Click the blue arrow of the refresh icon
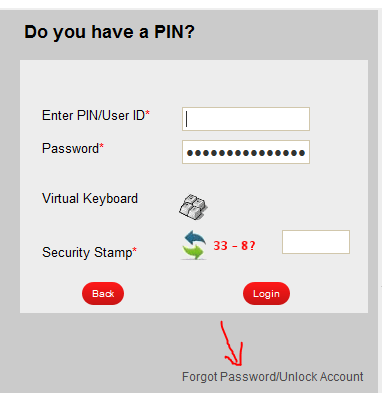Viewport: 382px width, 393px height. [x=195, y=237]
